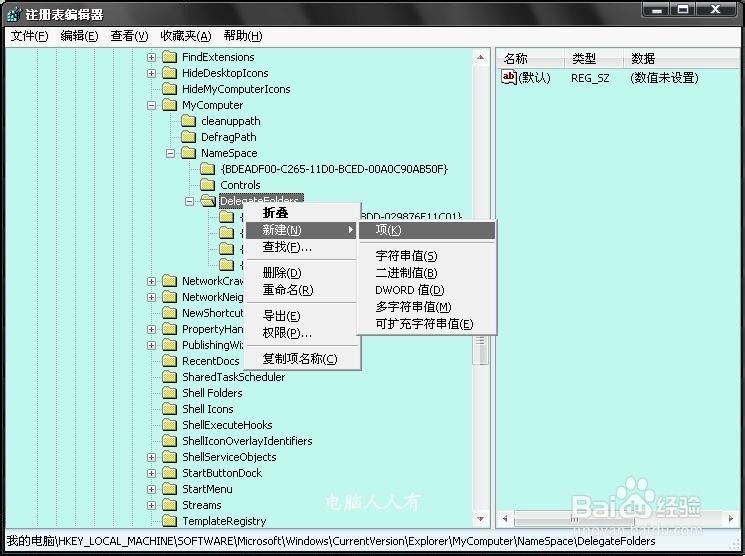Open the 查看(V) menu

pyautogui.click(x=129, y=36)
